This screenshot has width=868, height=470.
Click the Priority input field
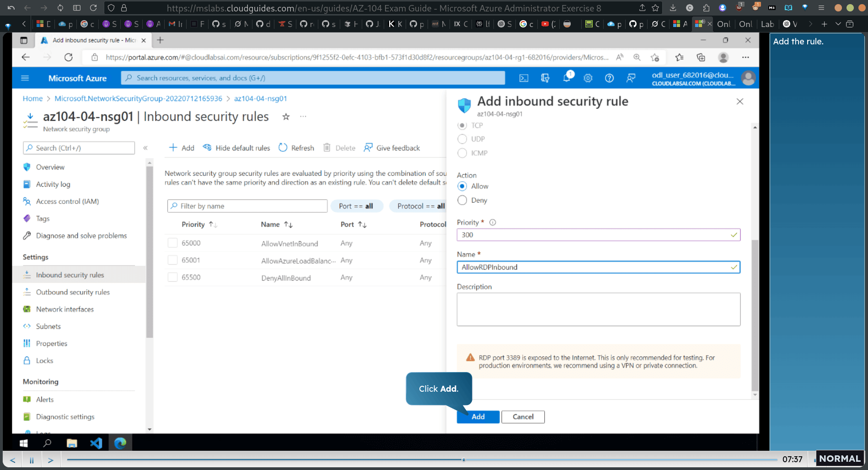click(x=598, y=235)
